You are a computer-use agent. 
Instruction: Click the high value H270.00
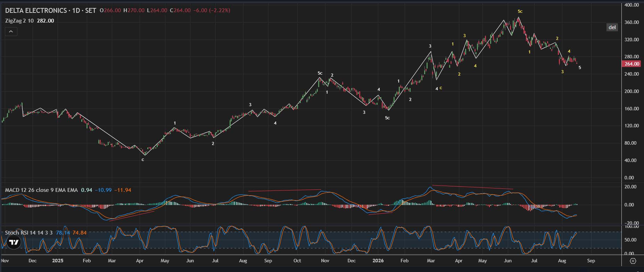click(134, 10)
